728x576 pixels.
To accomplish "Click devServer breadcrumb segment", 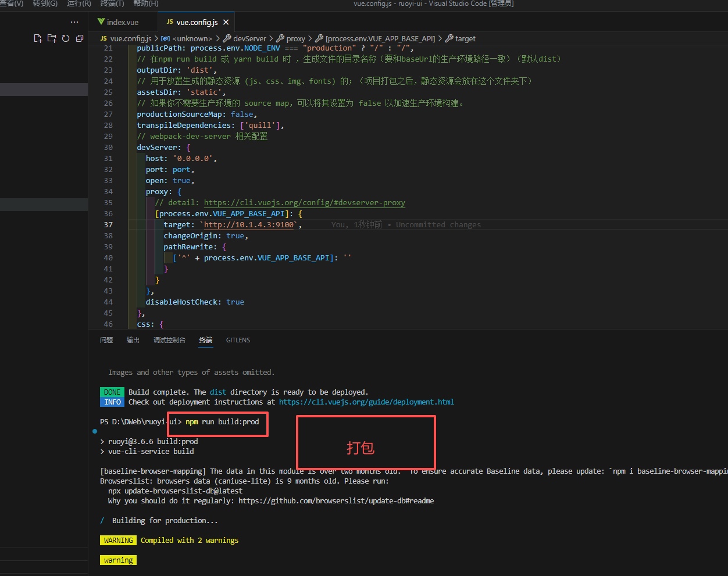I will pos(250,38).
